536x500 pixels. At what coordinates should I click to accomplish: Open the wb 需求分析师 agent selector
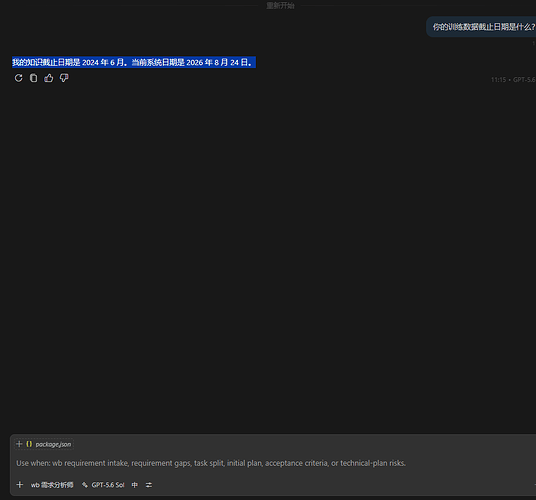pos(52,485)
